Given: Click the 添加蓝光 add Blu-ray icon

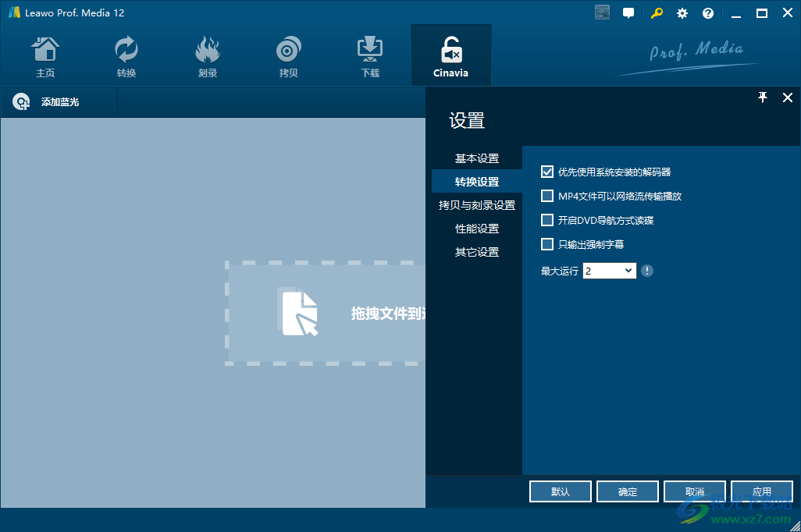Looking at the screenshot, I should coord(21,102).
